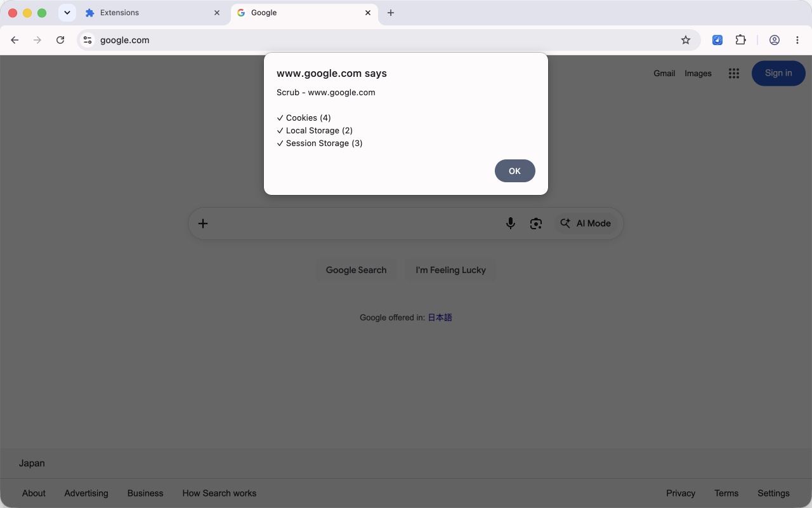Screen dimensions: 812x508
Task: Close the window with the red button
Action: point(13,13)
